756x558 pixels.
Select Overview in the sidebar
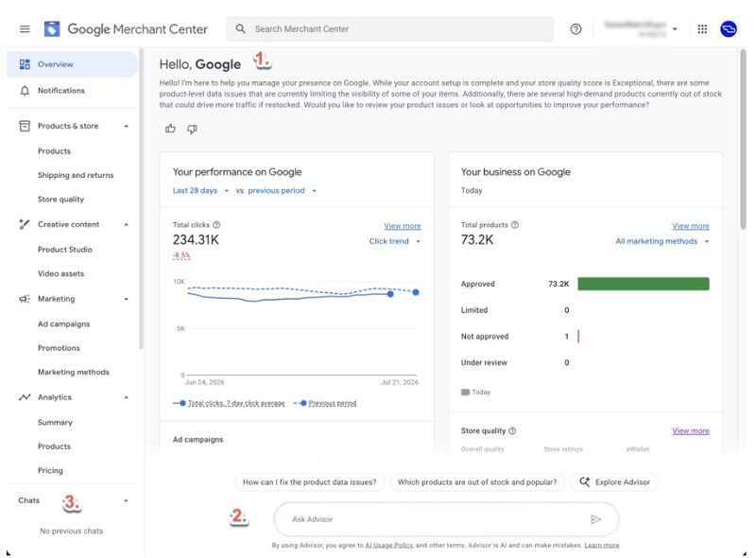point(72,64)
